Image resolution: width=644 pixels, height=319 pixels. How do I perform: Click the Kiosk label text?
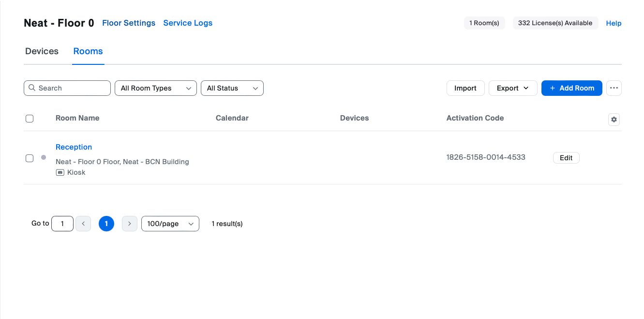point(76,172)
